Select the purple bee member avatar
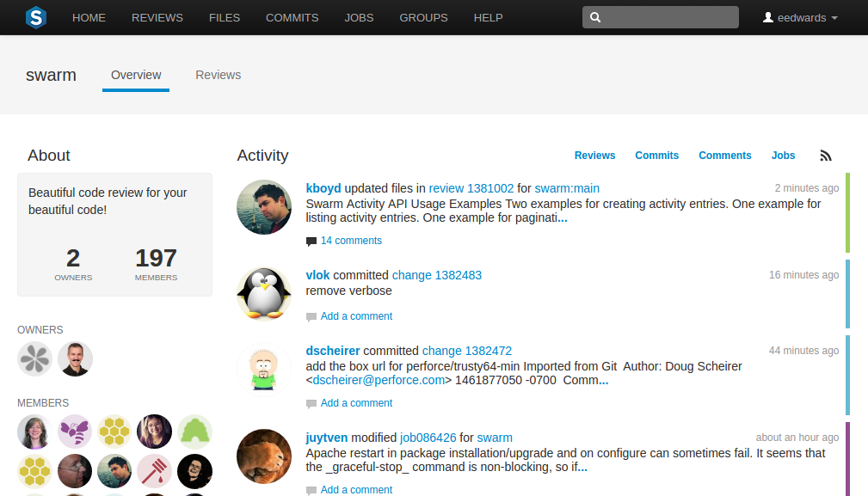 coord(75,432)
